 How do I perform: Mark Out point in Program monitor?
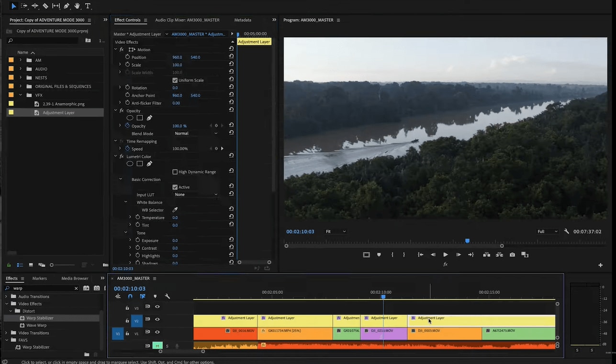(404, 254)
